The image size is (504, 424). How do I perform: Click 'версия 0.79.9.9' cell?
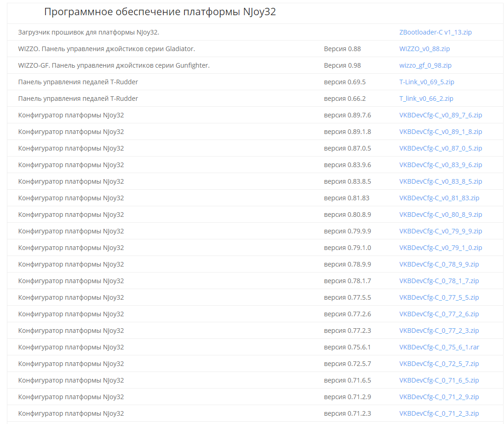[347, 231]
